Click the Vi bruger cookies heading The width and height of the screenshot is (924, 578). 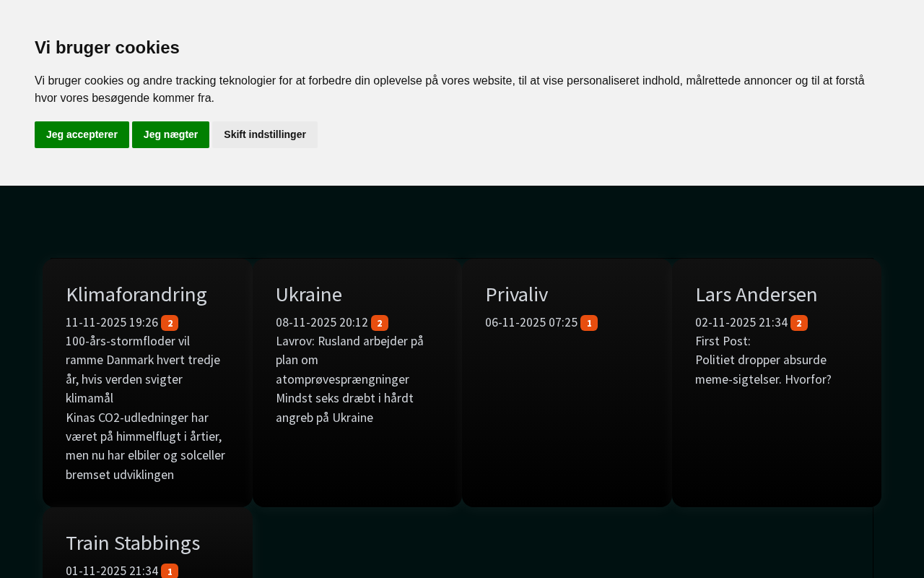pyautogui.click(x=107, y=48)
